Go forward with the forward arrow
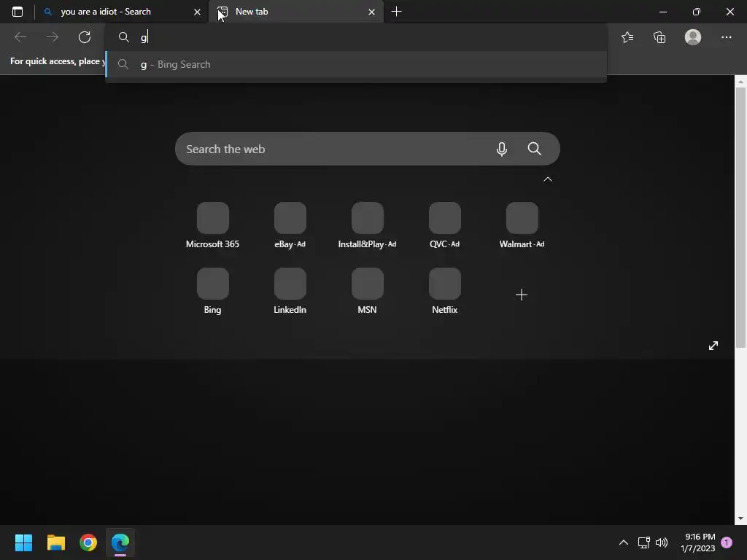Screen dimensions: 747x560 (53, 37)
